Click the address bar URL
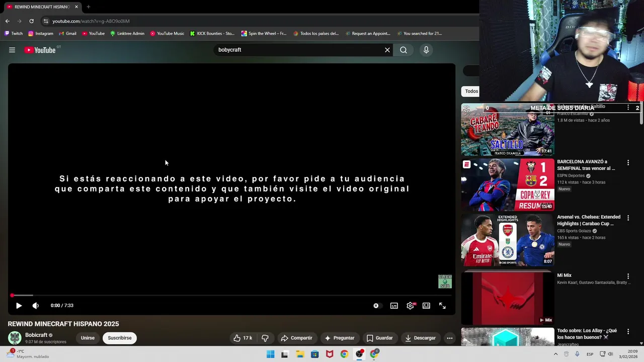 91,21
